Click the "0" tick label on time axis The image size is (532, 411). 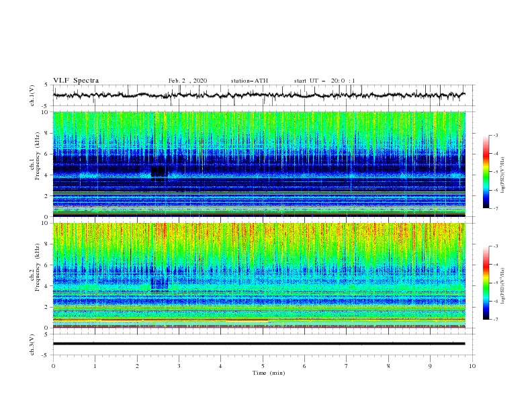click(53, 366)
